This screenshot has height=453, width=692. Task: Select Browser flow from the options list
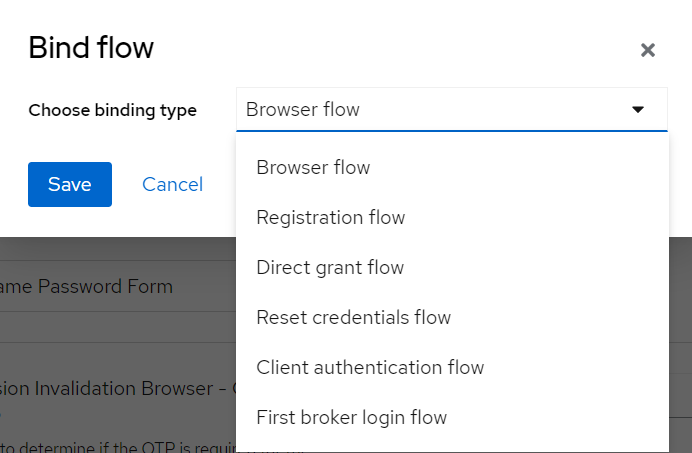(x=313, y=168)
